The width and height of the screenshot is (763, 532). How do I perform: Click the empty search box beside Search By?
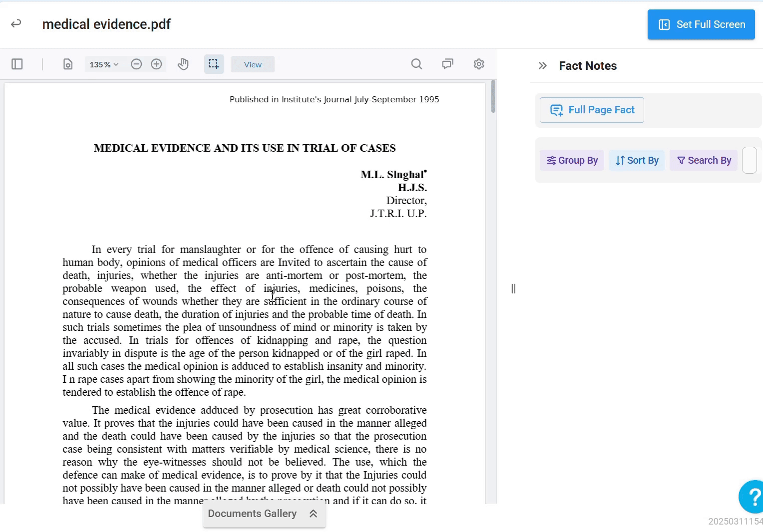click(750, 160)
